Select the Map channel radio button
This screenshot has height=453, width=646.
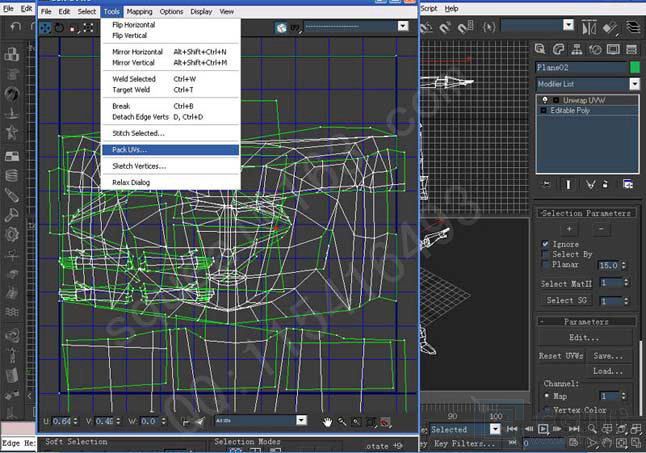(x=547, y=396)
